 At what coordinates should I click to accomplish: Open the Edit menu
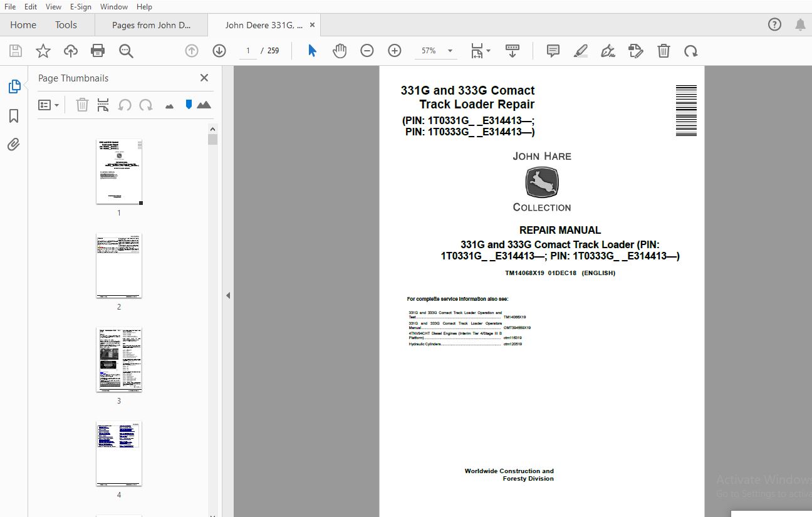31,6
